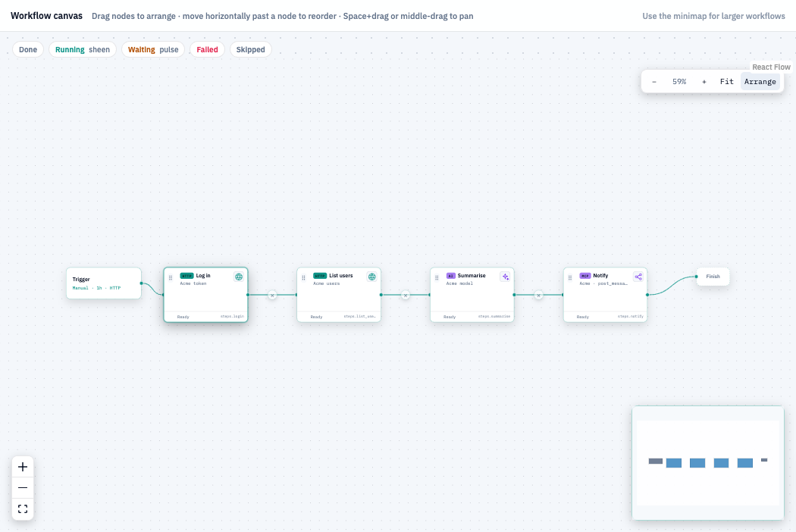Viewport: 796px width, 532px height.
Task: Click the 59% zoom level readout
Action: pyautogui.click(x=679, y=82)
